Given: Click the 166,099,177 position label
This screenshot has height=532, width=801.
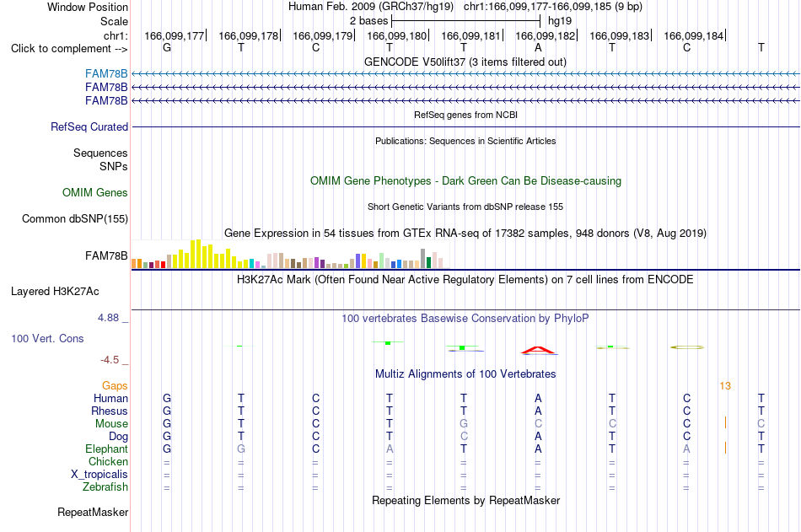Looking at the screenshot, I should pyautogui.click(x=175, y=35).
